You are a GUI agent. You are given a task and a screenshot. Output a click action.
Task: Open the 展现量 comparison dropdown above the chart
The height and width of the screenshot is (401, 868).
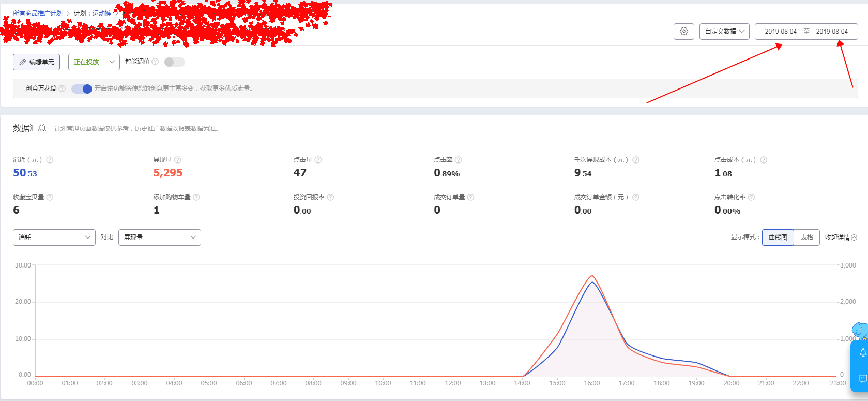tap(160, 237)
